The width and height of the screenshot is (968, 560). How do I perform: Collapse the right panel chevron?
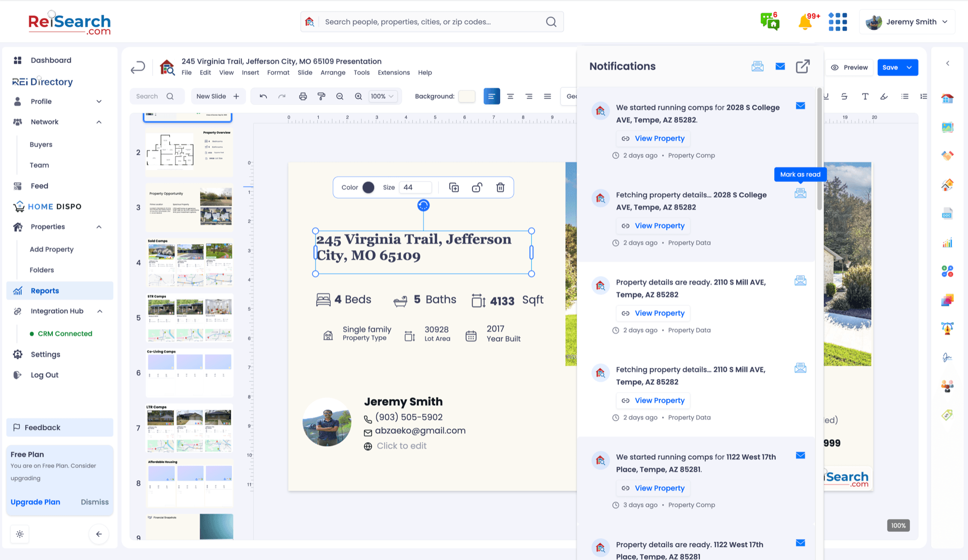click(x=948, y=63)
